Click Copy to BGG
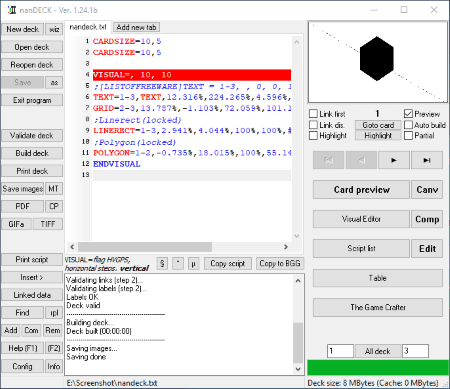Viewport: 450px width, 389px height. click(x=280, y=264)
